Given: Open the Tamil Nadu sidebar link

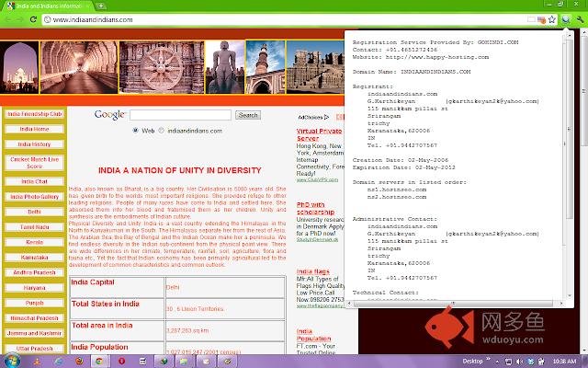Looking at the screenshot, I should coord(35,227).
